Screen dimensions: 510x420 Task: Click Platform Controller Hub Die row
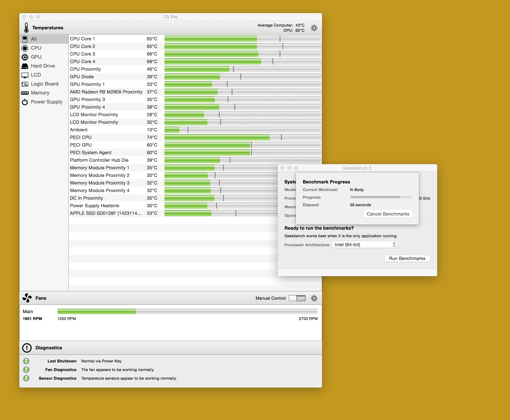click(x=195, y=160)
